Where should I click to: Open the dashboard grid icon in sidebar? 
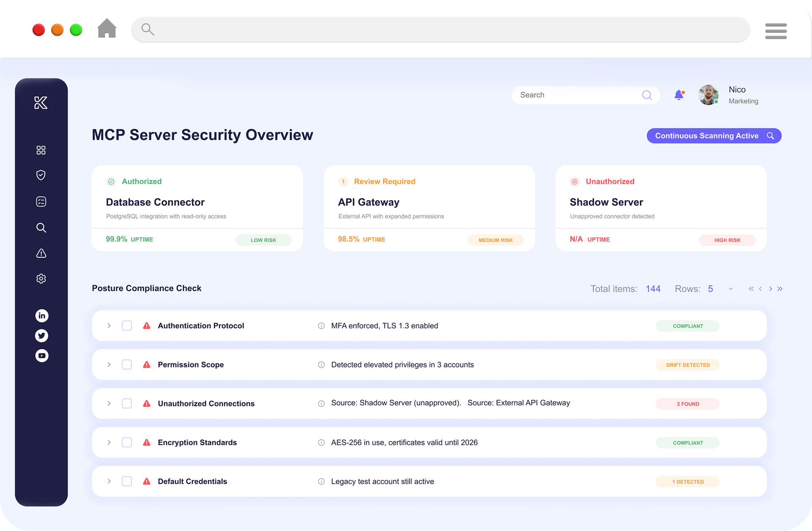coord(41,150)
